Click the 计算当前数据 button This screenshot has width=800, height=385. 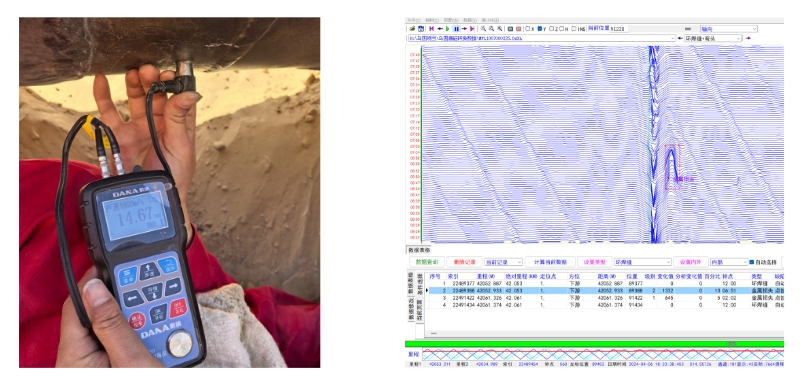point(551,262)
